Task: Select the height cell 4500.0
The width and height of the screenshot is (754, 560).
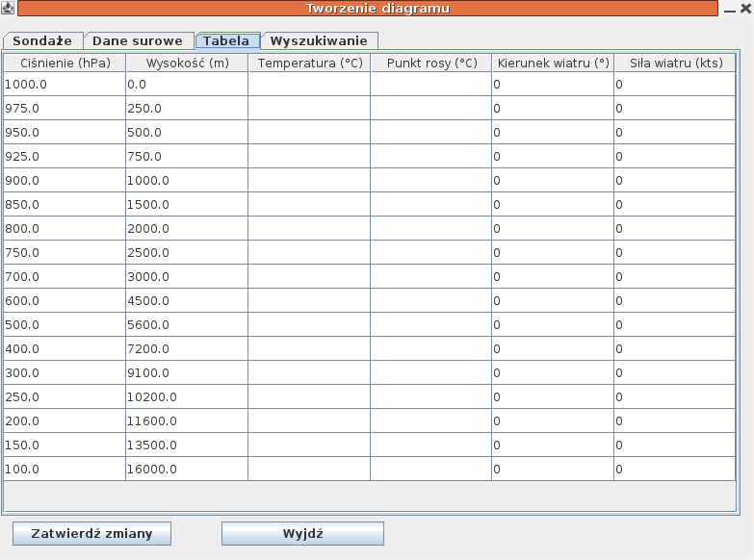Action: 187,300
